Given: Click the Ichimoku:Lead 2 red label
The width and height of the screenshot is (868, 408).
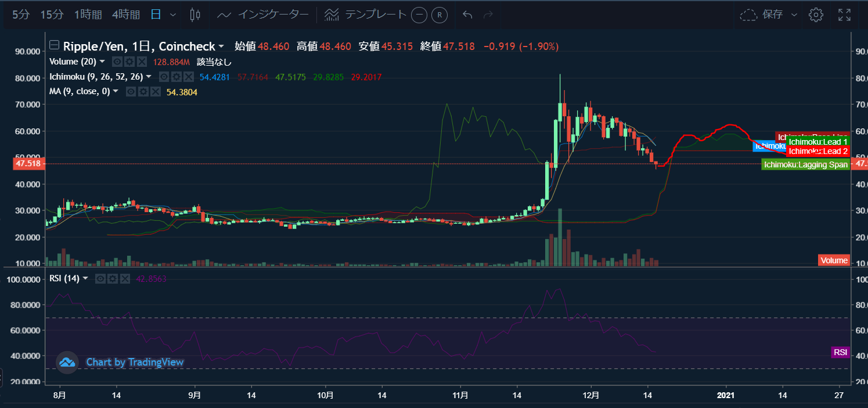Looking at the screenshot, I should (x=818, y=151).
